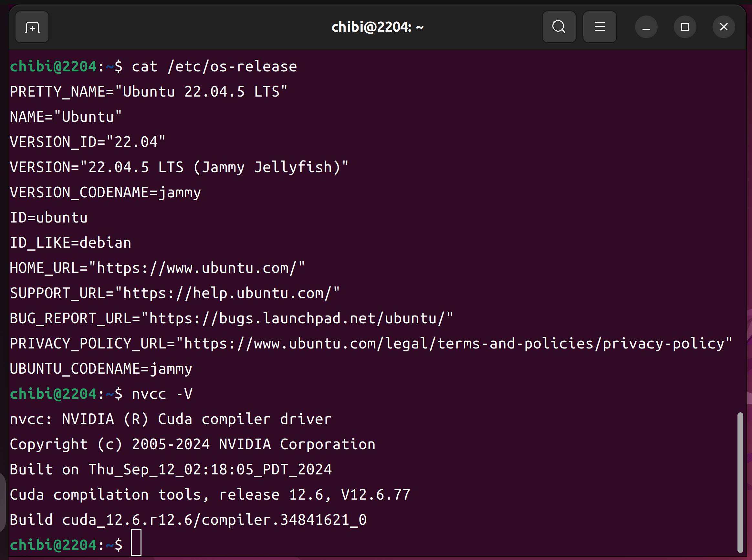The image size is (752, 560).
Task: Click the PRETTY_NAME="Ubuntu 22.04.5 LTS" line
Action: point(149,92)
